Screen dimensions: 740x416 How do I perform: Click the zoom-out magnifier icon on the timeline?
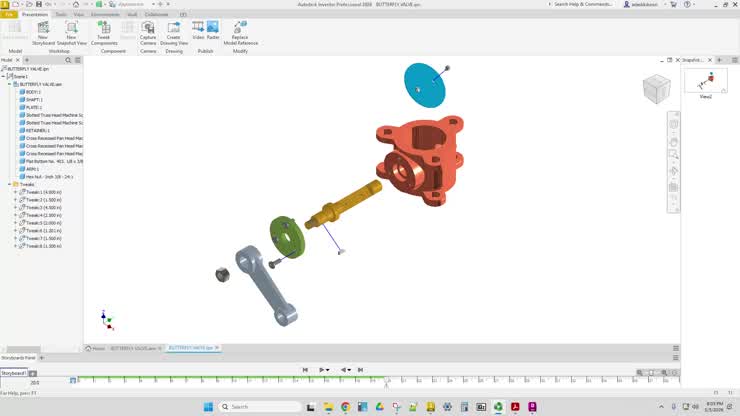[x=639, y=373]
